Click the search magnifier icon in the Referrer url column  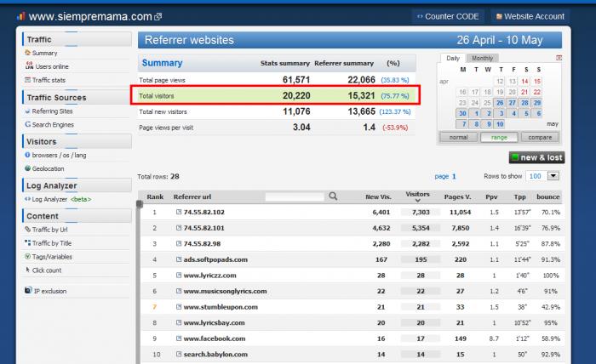pyautogui.click(x=333, y=196)
